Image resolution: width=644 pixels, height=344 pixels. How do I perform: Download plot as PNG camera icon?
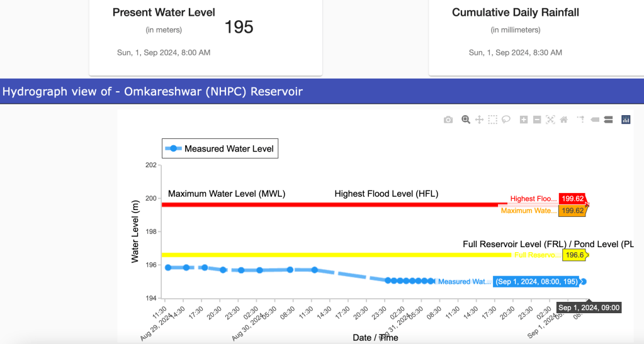pos(448,119)
